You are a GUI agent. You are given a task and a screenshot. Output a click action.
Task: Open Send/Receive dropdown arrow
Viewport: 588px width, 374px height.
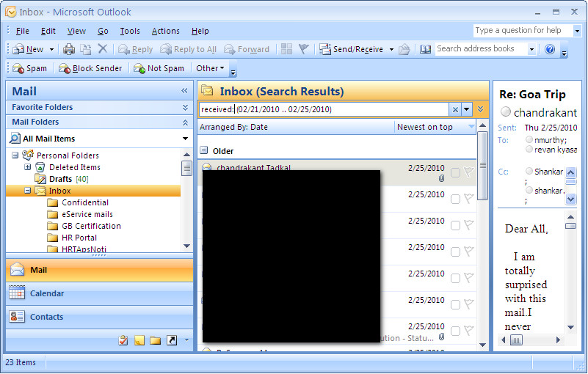[x=391, y=49]
